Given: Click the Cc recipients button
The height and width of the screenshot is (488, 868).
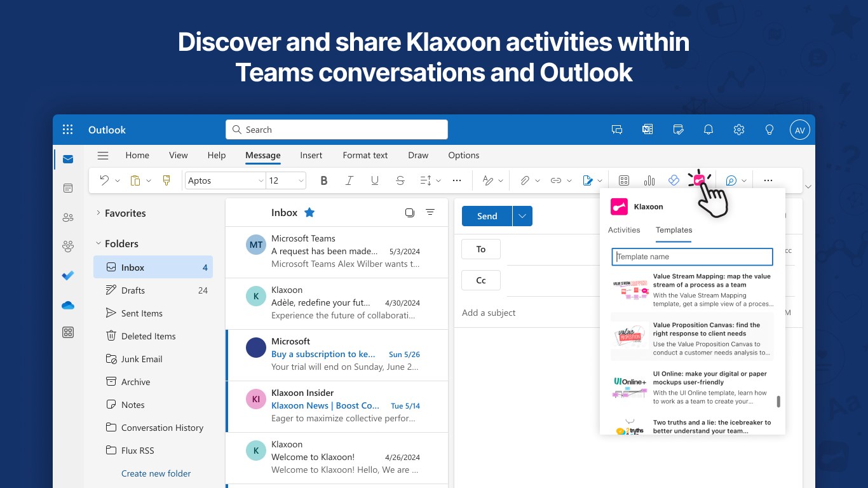Looking at the screenshot, I should pyautogui.click(x=481, y=280).
